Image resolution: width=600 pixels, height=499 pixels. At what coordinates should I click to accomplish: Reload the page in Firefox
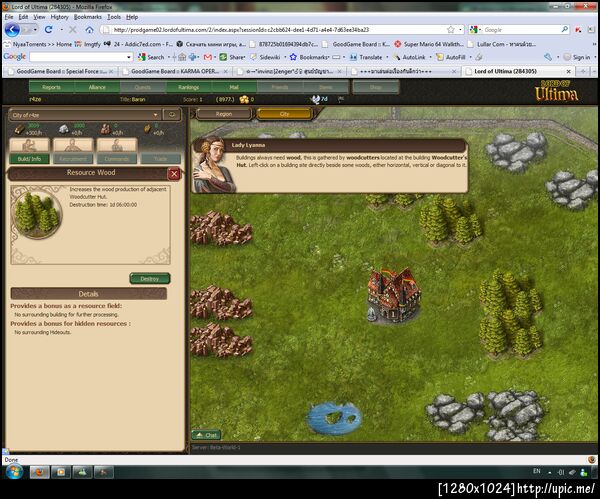pyautogui.click(x=48, y=30)
